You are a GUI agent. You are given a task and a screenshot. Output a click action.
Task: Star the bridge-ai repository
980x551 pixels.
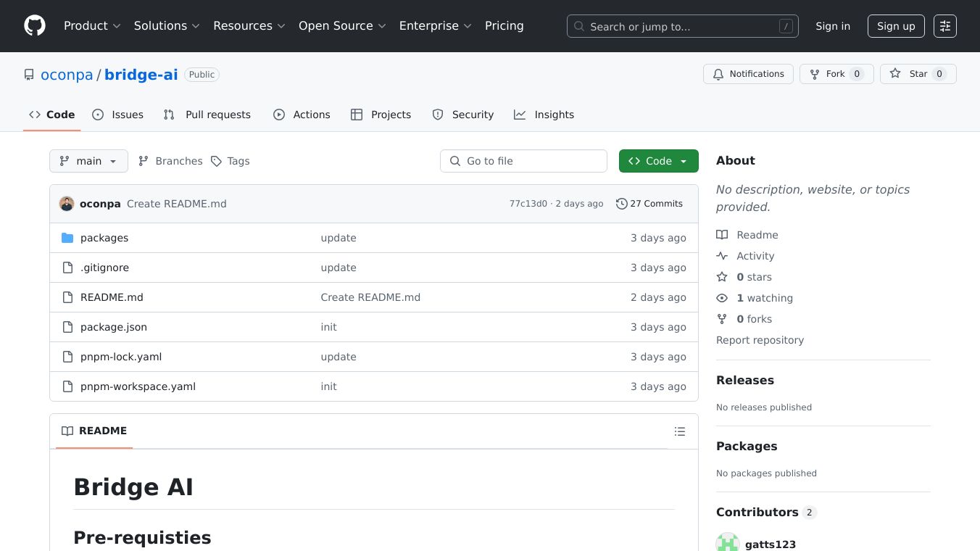click(x=918, y=74)
